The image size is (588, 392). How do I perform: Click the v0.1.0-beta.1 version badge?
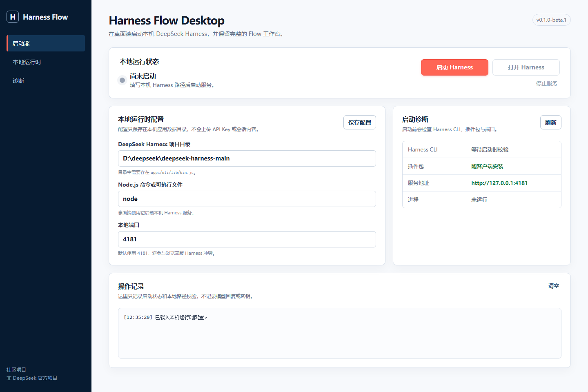pos(551,20)
